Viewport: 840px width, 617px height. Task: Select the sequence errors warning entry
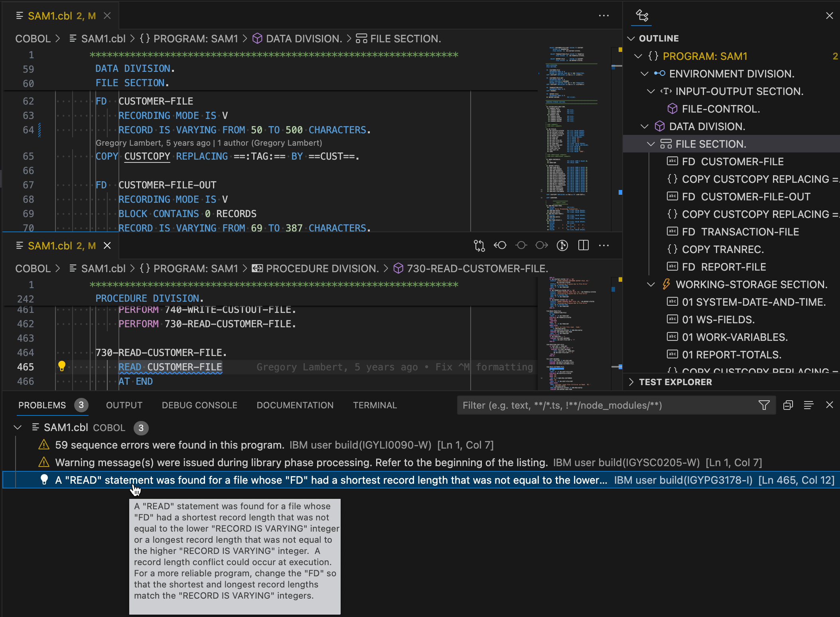click(421, 445)
